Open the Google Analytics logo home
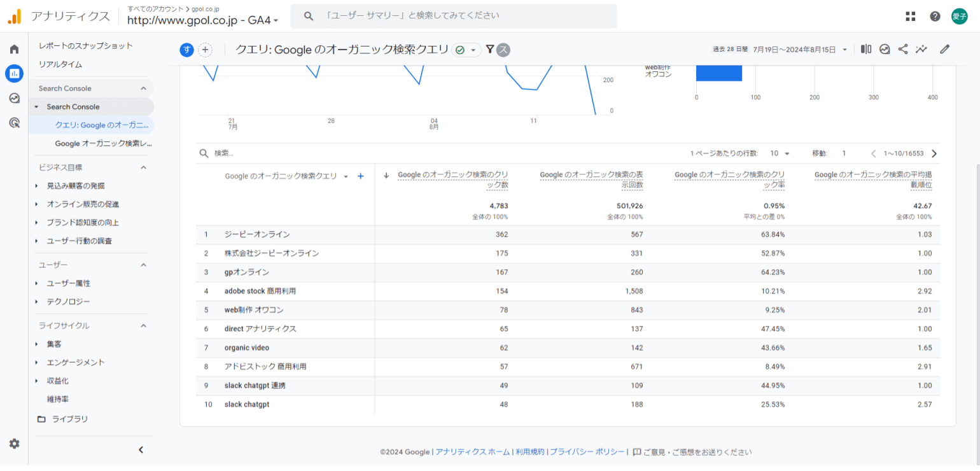This screenshot has height=471, width=980. click(x=15, y=17)
